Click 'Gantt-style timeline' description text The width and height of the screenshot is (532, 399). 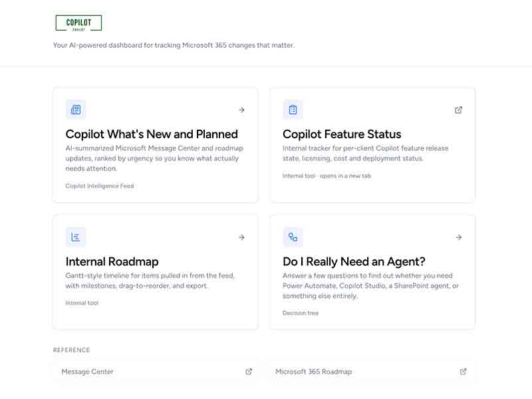pos(150,281)
